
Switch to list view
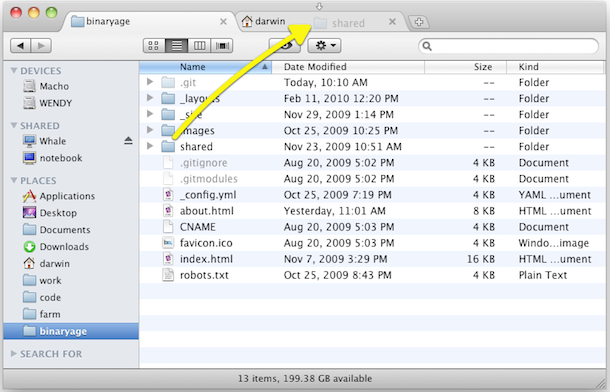(177, 46)
